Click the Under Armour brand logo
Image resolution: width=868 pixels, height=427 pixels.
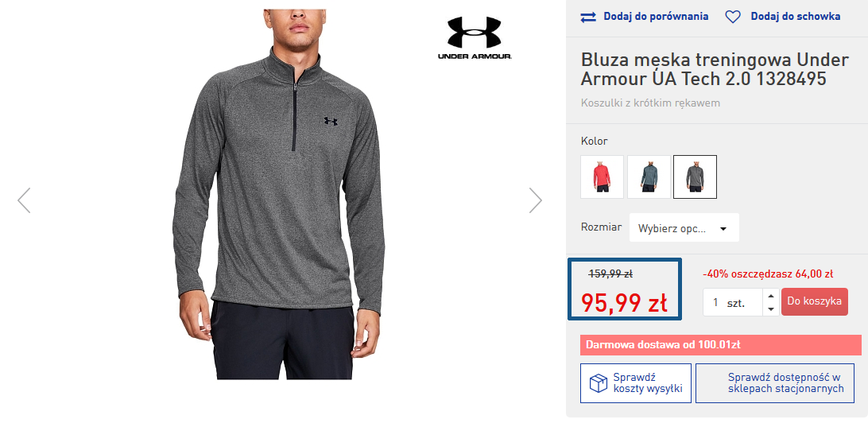[x=475, y=37]
